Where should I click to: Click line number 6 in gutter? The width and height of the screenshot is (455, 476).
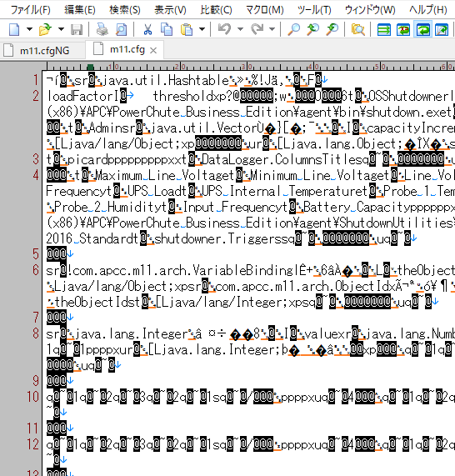(36, 270)
